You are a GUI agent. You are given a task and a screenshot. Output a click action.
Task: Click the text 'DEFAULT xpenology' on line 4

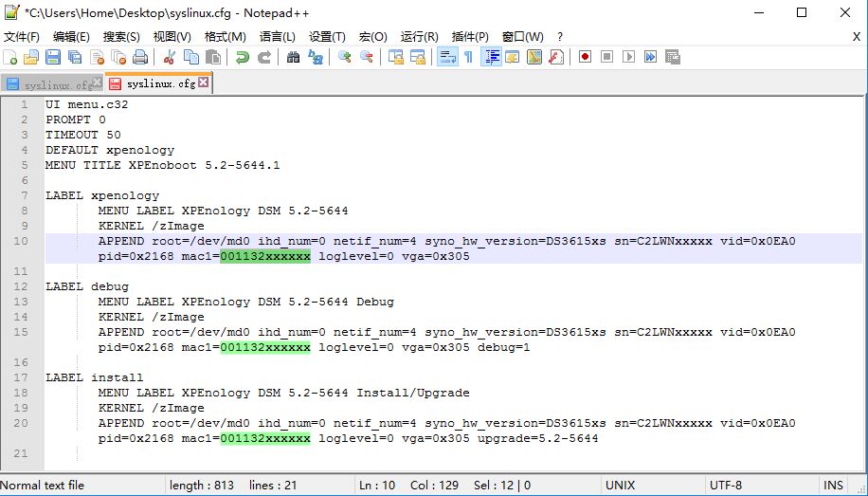(110, 150)
